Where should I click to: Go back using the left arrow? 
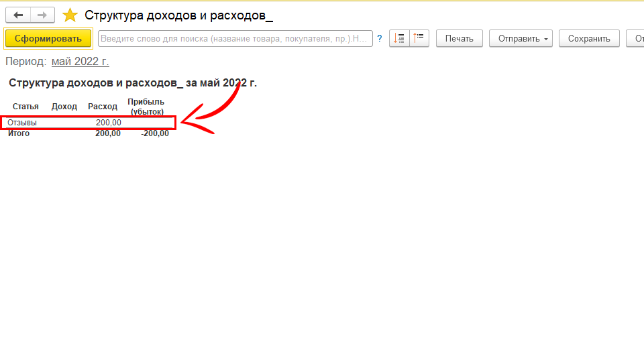[x=18, y=15]
